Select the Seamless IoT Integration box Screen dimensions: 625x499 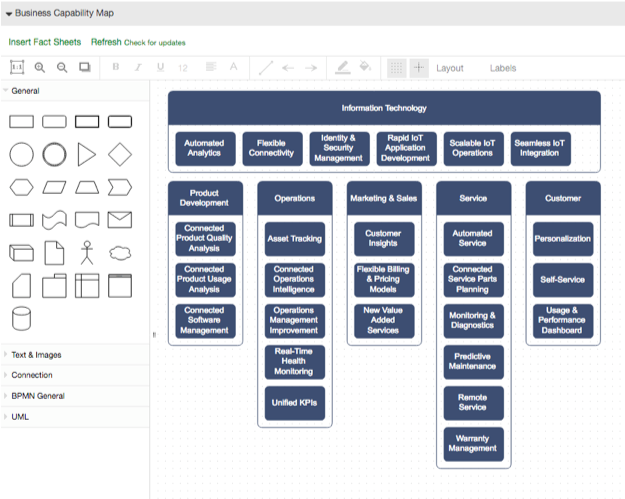click(540, 149)
